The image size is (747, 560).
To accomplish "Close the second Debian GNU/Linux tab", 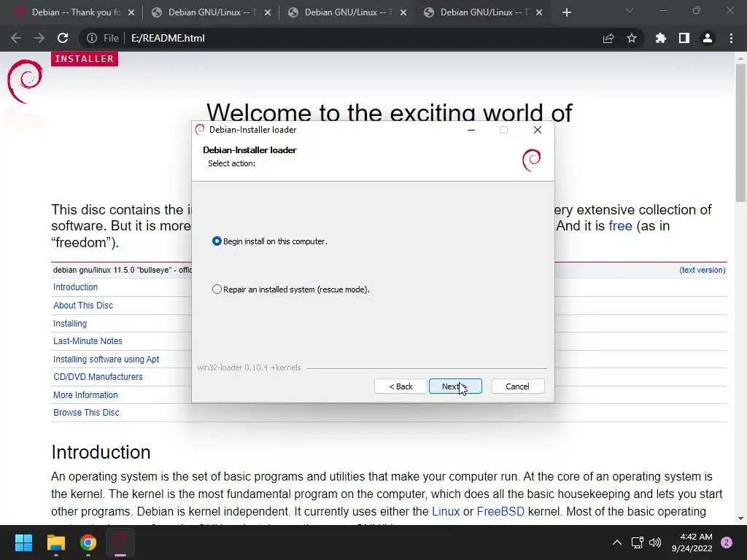I will click(267, 12).
